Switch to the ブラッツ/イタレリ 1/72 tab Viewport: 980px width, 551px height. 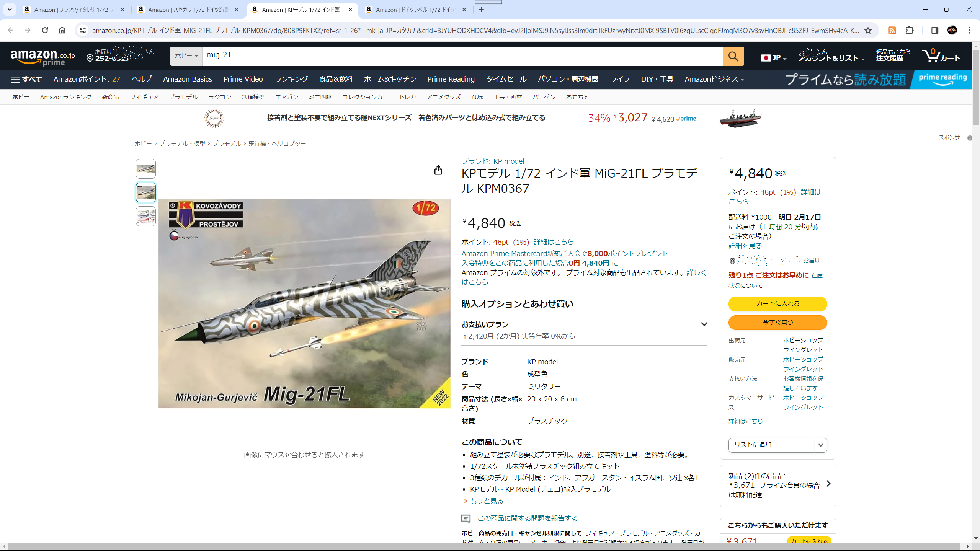[x=74, y=10]
